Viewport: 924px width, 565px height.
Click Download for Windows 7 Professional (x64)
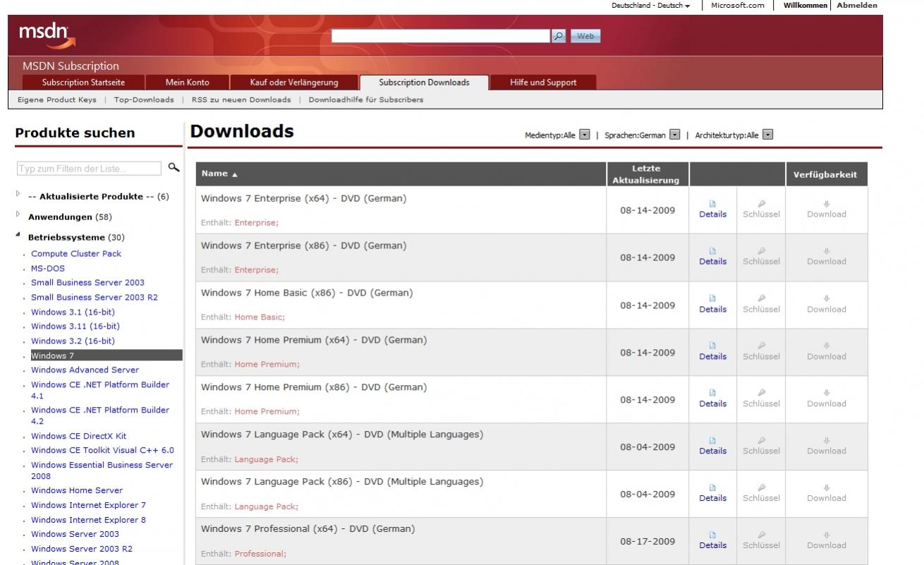coord(826,541)
